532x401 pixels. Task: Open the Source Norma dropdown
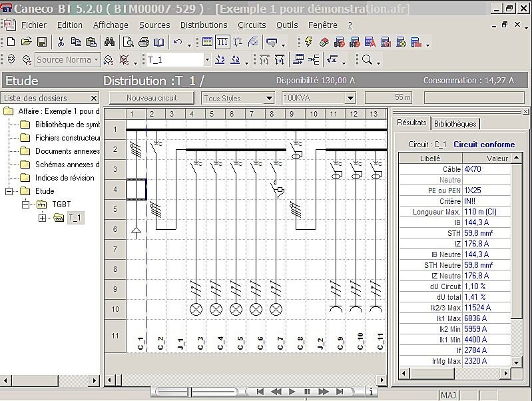tap(96, 60)
